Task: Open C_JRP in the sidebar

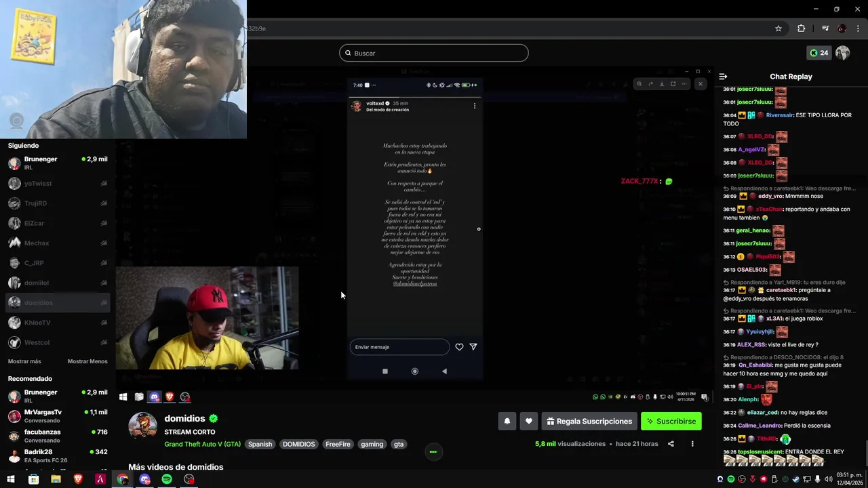Action: [x=58, y=263]
